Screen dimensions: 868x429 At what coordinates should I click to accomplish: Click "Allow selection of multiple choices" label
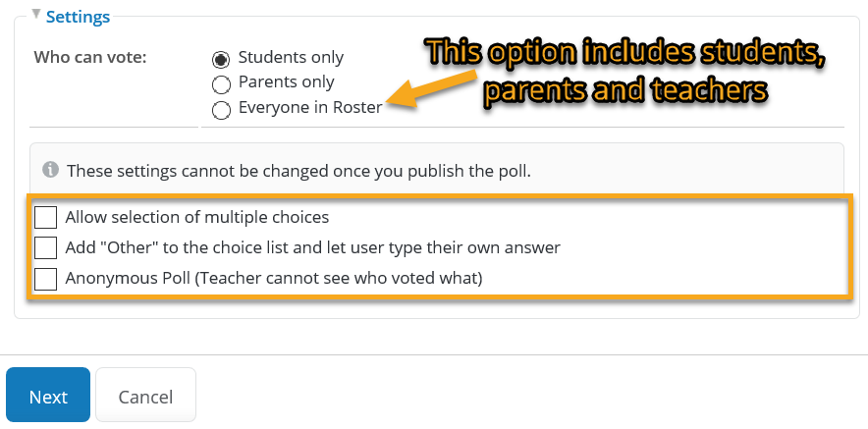(x=197, y=217)
